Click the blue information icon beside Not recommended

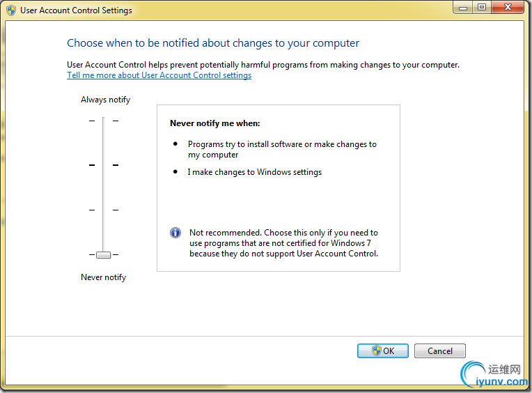(x=175, y=233)
